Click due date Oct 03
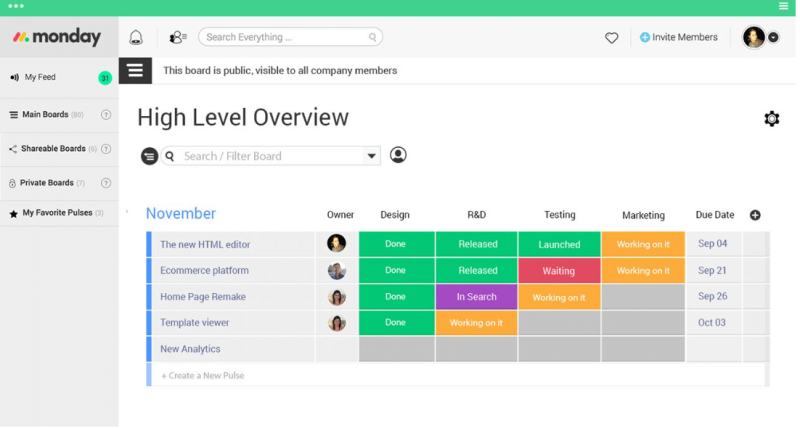The image size is (800, 428). tap(712, 322)
